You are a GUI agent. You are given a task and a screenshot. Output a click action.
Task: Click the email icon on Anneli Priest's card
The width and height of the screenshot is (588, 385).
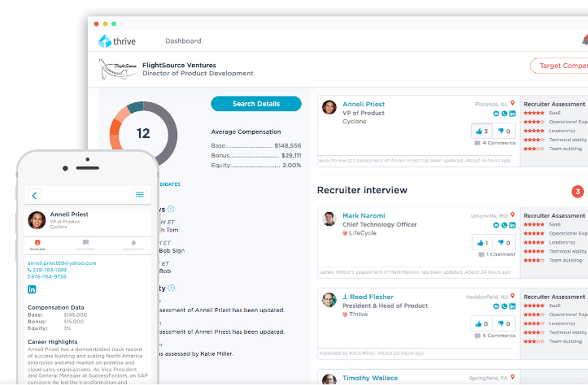tap(496, 113)
